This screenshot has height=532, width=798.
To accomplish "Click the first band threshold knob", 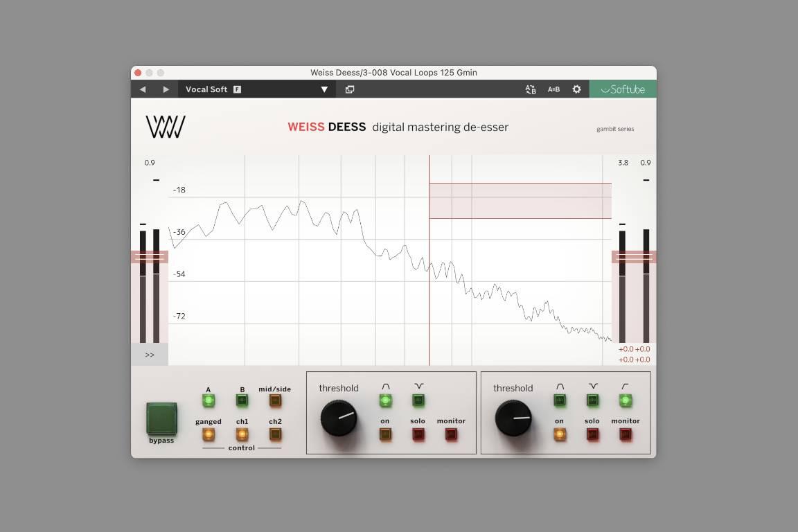I will coord(339,418).
